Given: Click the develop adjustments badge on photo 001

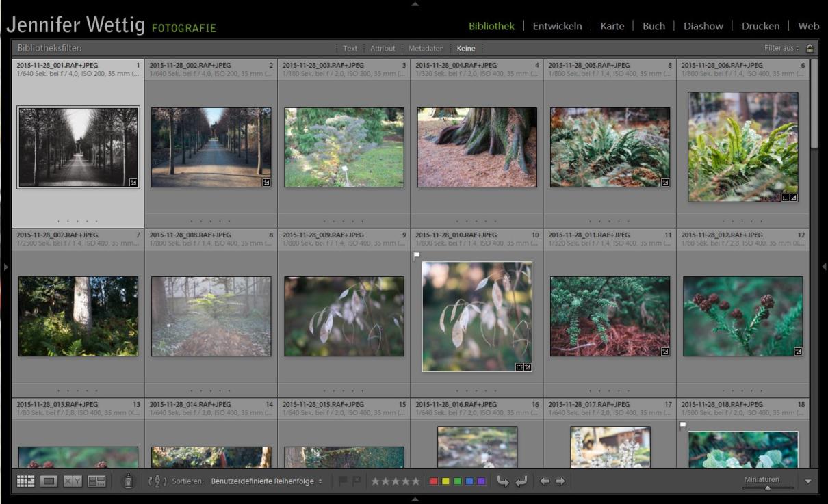Looking at the screenshot, I should click(133, 183).
